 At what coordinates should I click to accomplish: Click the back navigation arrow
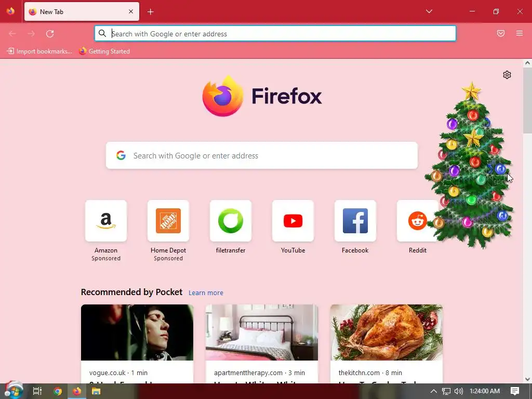[x=12, y=34]
